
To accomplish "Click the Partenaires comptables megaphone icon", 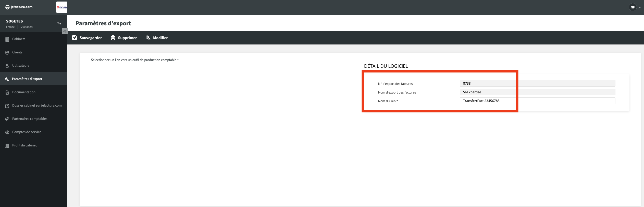I will click(7, 119).
